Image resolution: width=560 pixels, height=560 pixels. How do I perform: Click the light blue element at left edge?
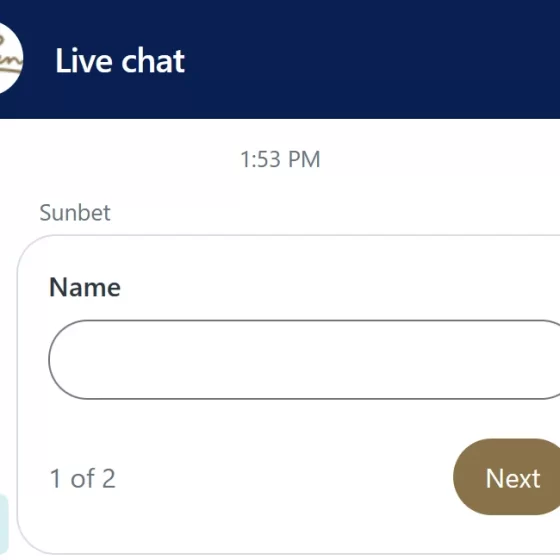click(x=4, y=524)
